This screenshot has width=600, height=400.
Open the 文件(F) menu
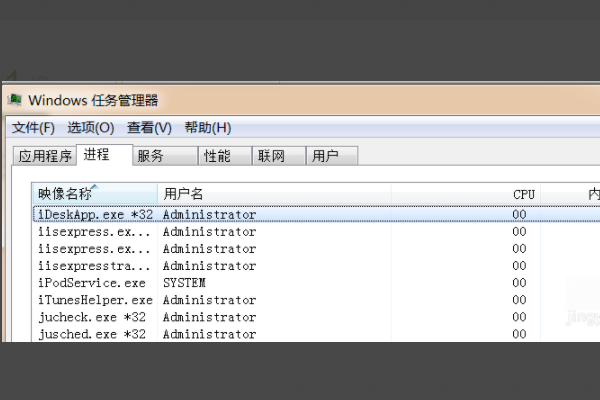(x=33, y=128)
